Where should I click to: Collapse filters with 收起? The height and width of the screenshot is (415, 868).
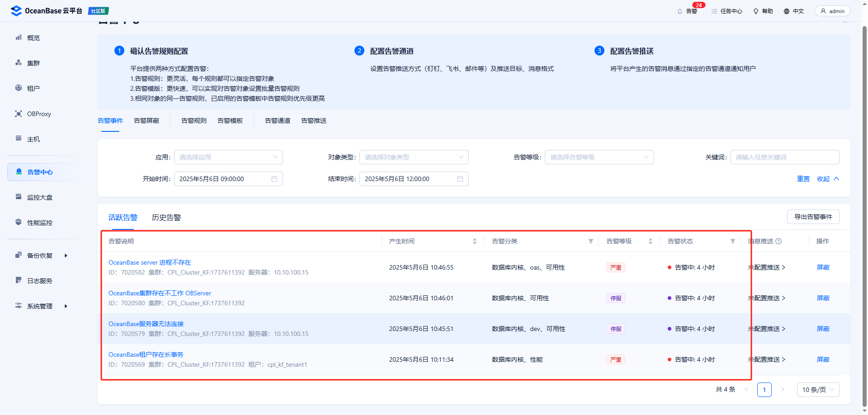[828, 179]
